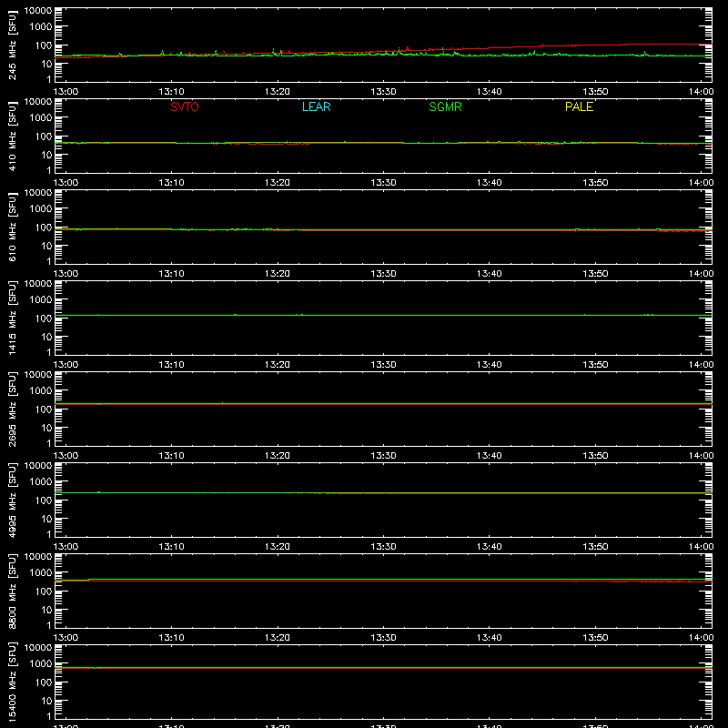Click the 10 tick on the 410 MHz axis
The image size is (728, 728).
tap(46, 155)
